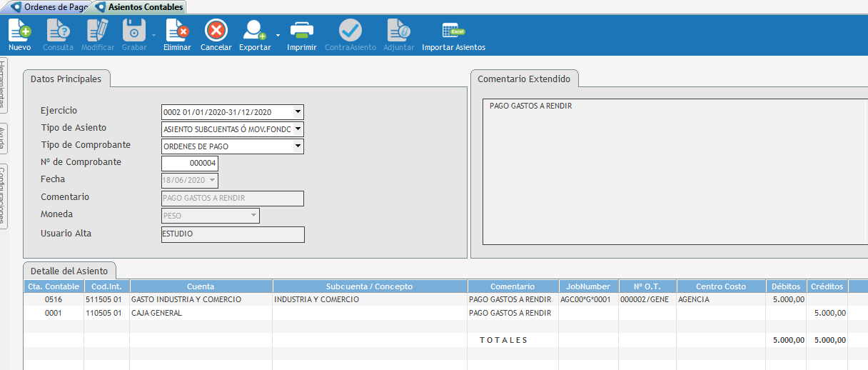
Task: Click the Imprimir printer icon
Action: click(x=301, y=31)
